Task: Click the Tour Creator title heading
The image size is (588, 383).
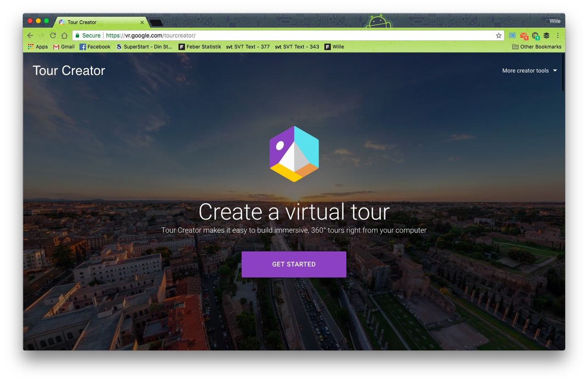Action: click(x=69, y=70)
